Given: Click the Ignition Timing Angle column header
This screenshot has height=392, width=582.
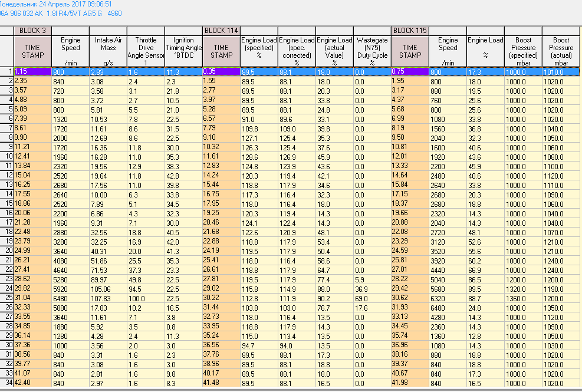Looking at the screenshot, I should 183,51.
